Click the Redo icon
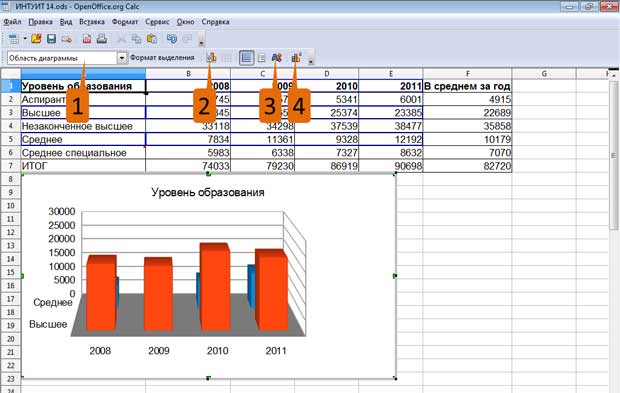 pos(187,38)
